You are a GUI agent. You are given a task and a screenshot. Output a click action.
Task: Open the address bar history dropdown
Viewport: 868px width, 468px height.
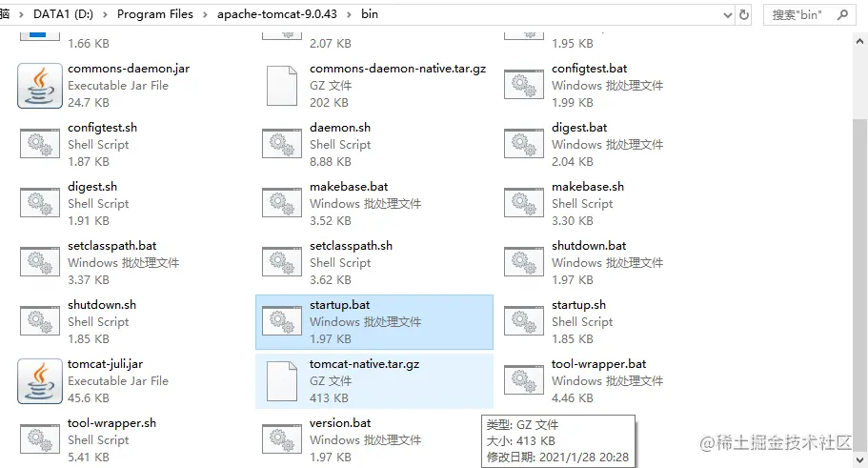tap(728, 15)
